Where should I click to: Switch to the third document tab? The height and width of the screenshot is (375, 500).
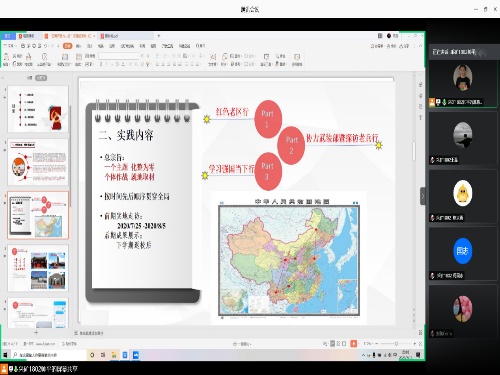112,36
